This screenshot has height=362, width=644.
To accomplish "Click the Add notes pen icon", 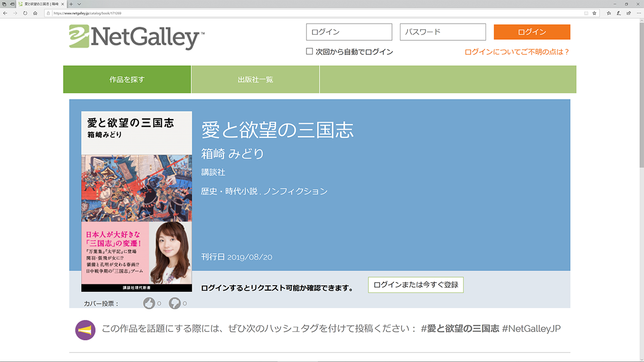I will click(x=619, y=13).
